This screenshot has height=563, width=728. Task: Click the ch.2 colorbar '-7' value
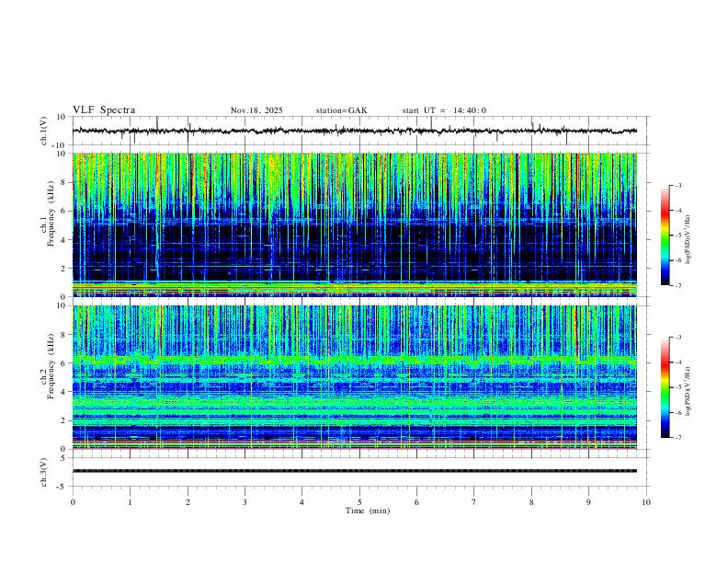click(x=677, y=438)
